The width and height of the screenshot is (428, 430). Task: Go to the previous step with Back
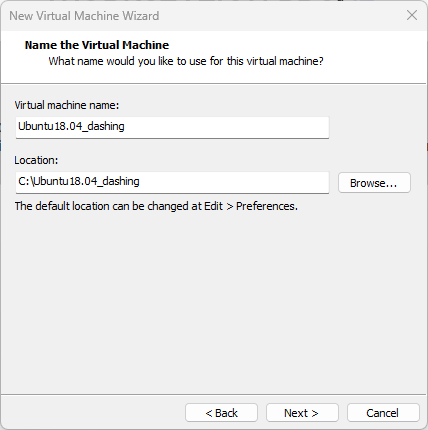(x=221, y=413)
